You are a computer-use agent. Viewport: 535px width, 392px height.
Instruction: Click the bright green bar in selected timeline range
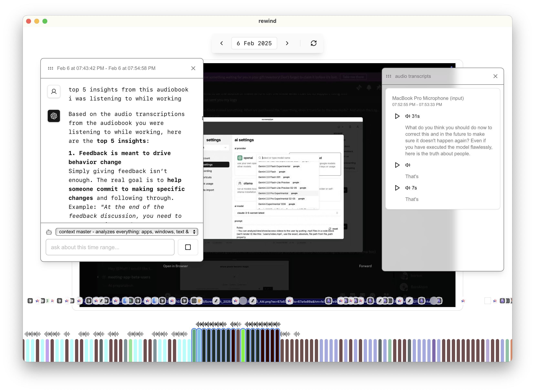pyautogui.click(x=243, y=346)
